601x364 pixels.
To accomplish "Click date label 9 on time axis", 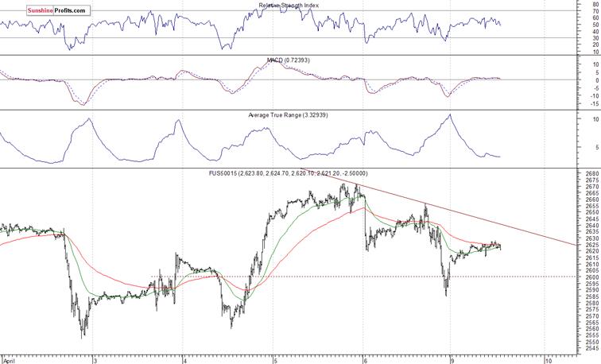I will click(x=452, y=361).
